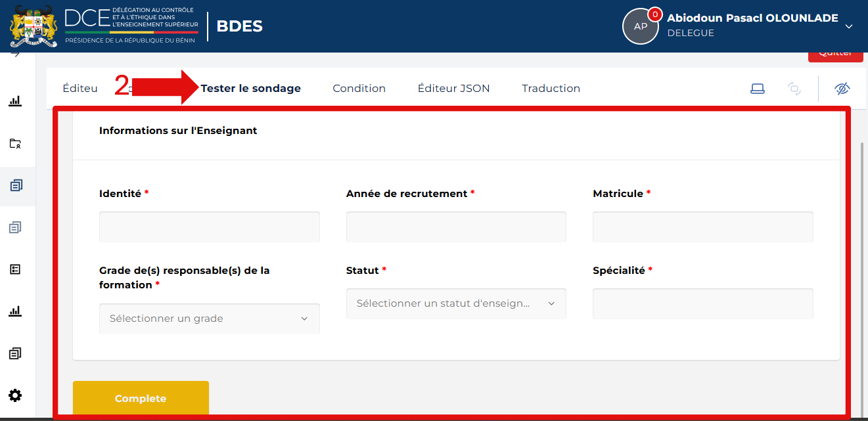868x421 pixels.
Task: Open the Sélectionner un grade dropdown
Action: tap(210, 319)
